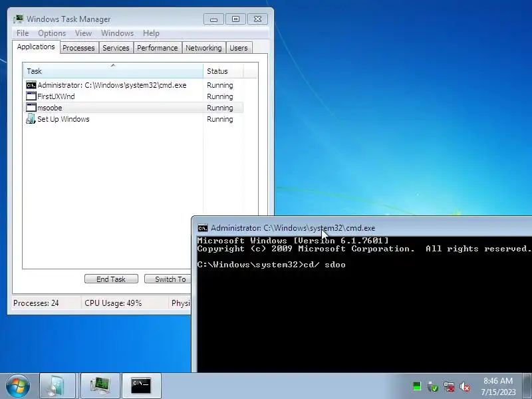Click the Command Prompt window title bar

pyautogui.click(x=361, y=227)
